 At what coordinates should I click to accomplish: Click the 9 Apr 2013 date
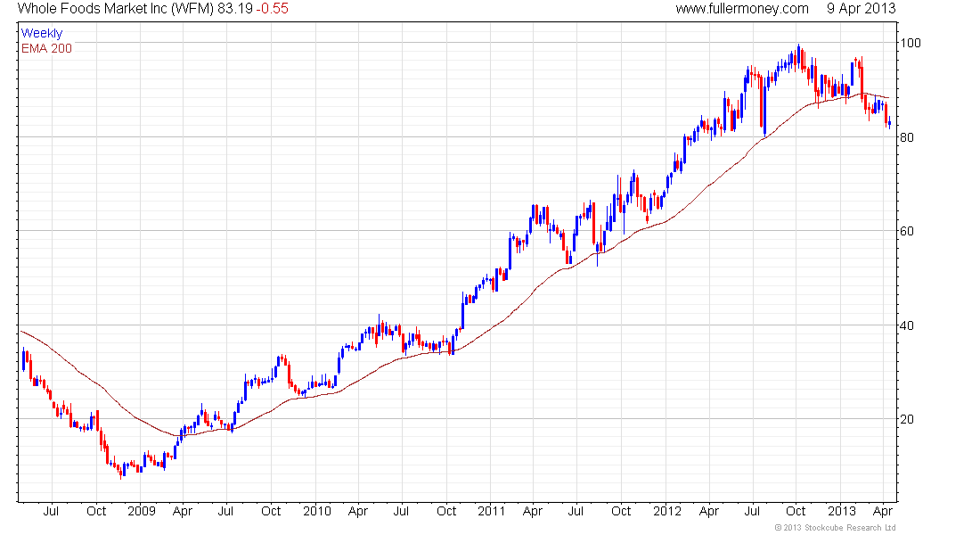861,9
